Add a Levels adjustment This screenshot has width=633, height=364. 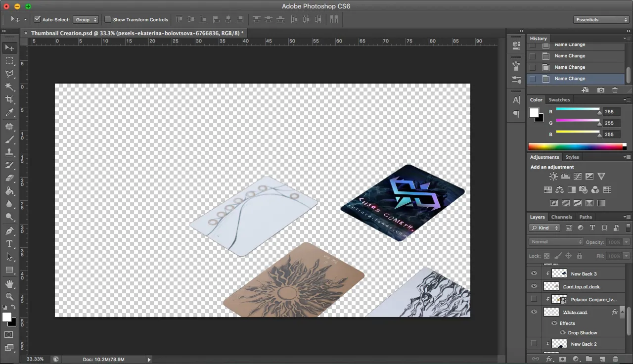[565, 177]
